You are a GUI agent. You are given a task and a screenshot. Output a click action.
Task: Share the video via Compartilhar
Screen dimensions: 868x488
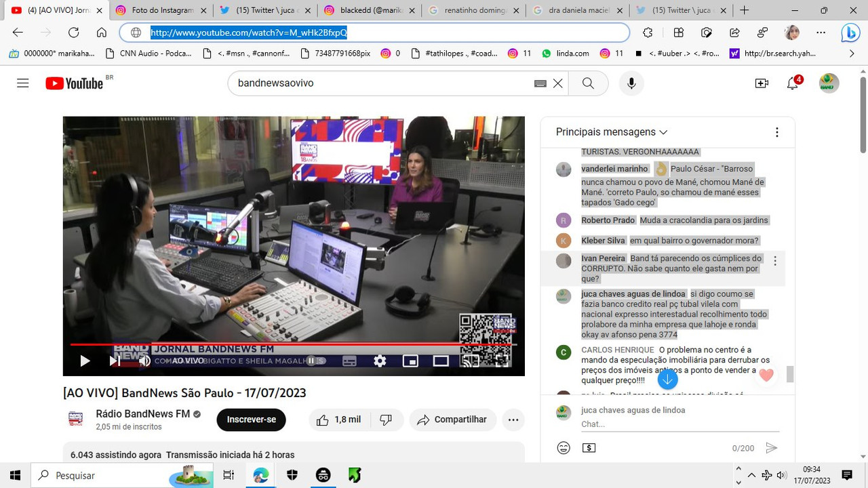(x=452, y=420)
